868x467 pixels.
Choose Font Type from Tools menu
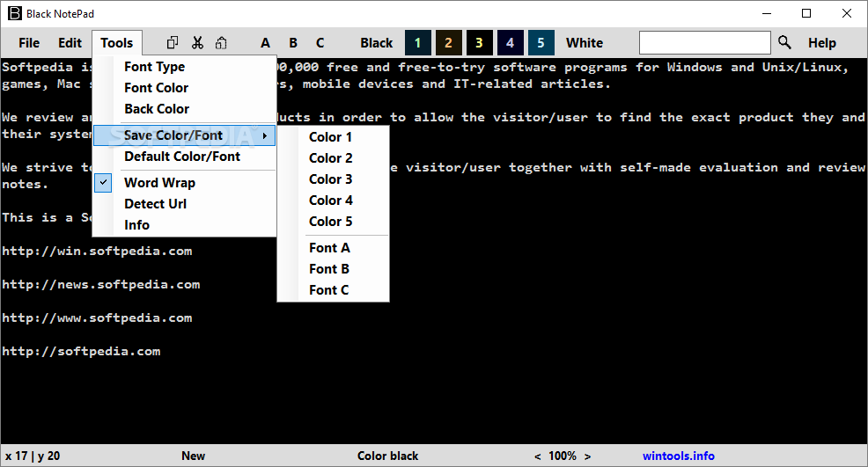184,67
